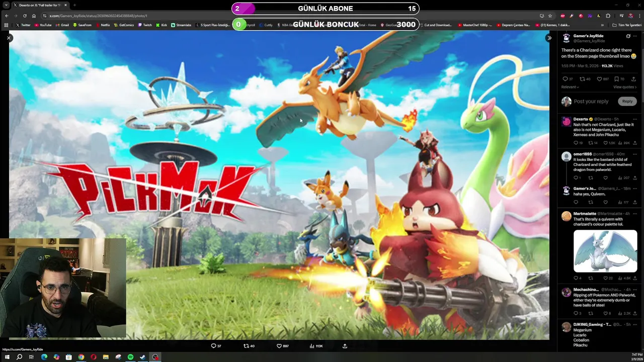
Task: Like Martmalatte's reply showing 22
Action: (x=608, y=278)
